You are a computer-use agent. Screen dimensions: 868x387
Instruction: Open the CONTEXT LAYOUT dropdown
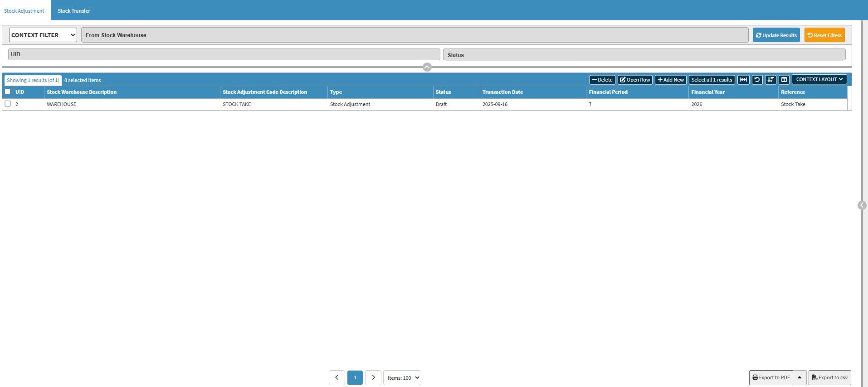(819, 79)
